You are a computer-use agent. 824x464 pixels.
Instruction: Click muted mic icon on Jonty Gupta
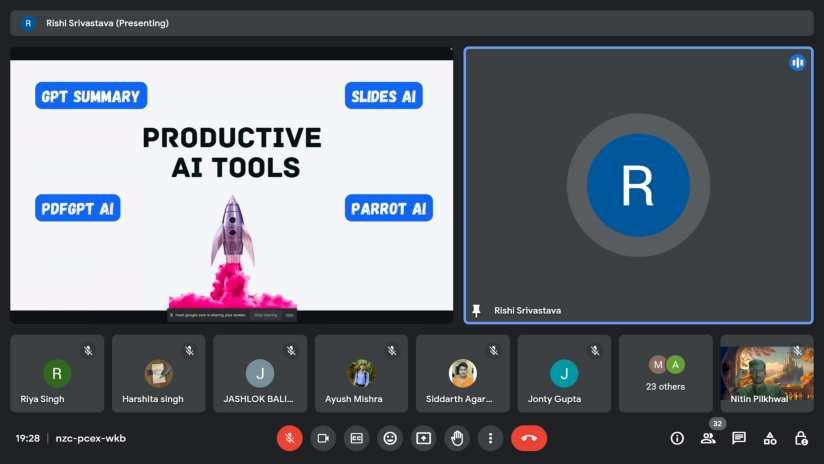(x=594, y=350)
